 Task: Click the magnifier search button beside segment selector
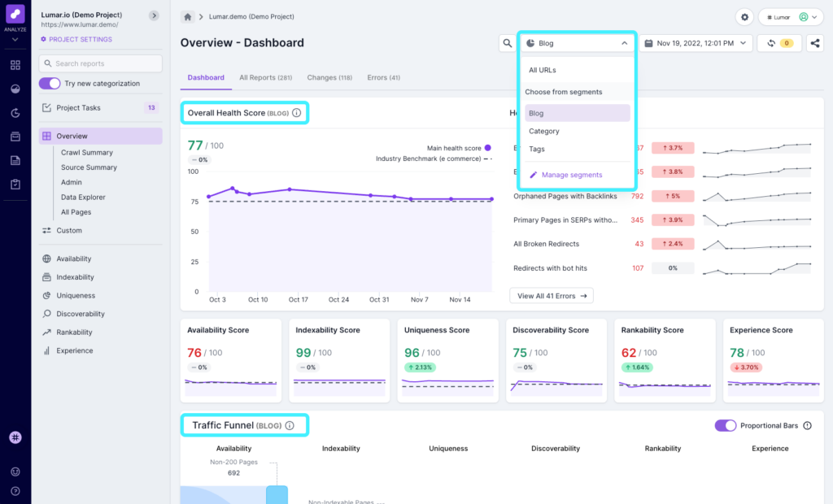(x=508, y=43)
